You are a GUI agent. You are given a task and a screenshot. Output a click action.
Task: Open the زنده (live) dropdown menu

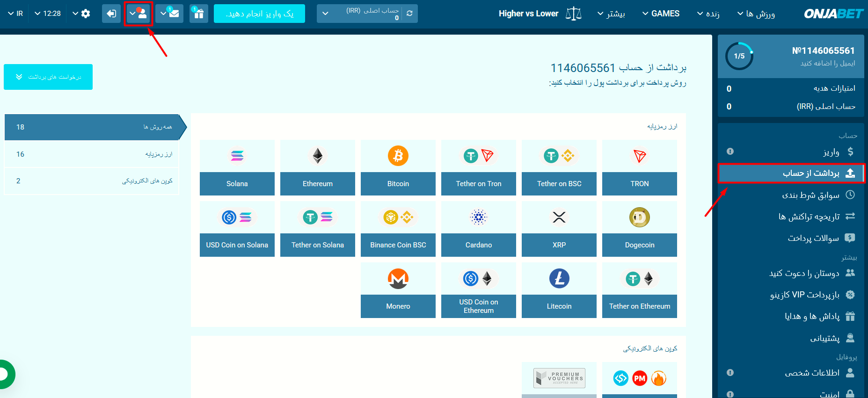708,14
